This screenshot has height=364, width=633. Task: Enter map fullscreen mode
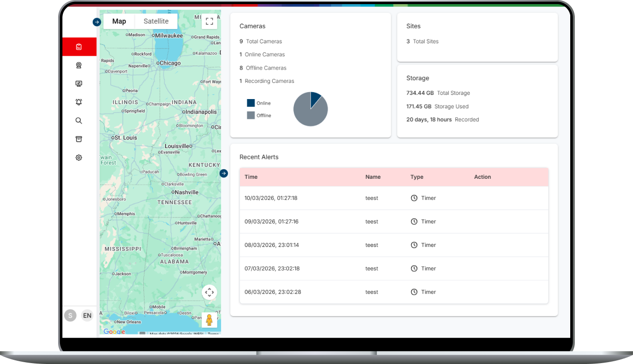(209, 21)
